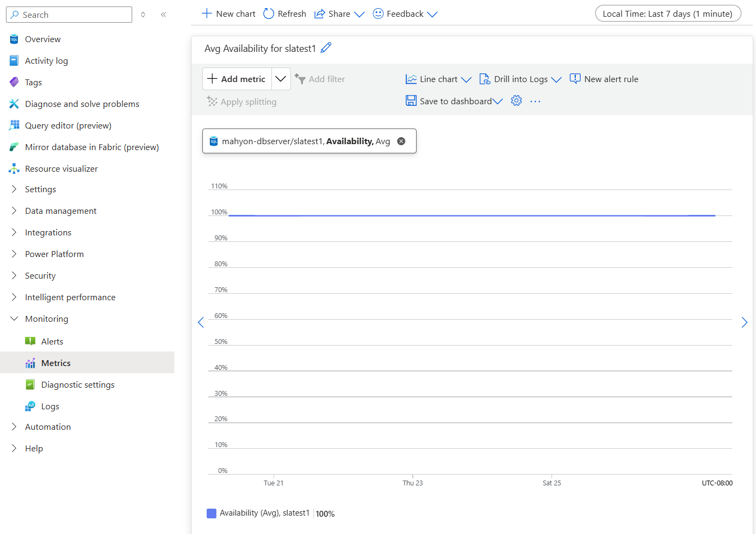Image resolution: width=756 pixels, height=534 pixels.
Task: Select Metrics in the sidebar
Action: 56,363
